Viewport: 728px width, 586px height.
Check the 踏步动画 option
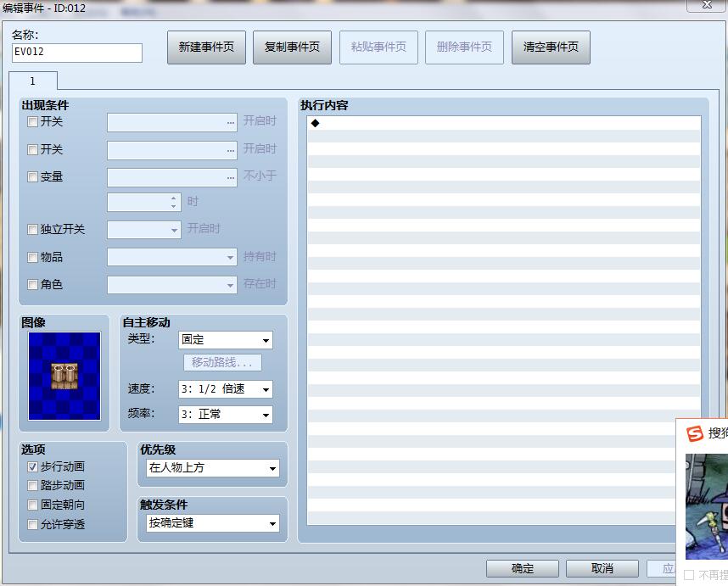[32, 486]
